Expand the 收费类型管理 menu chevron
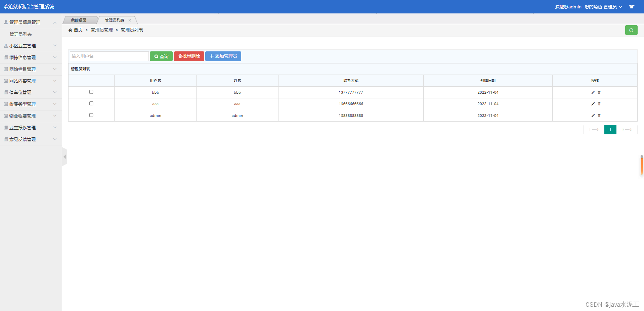This screenshot has height=311, width=644. [x=55, y=104]
